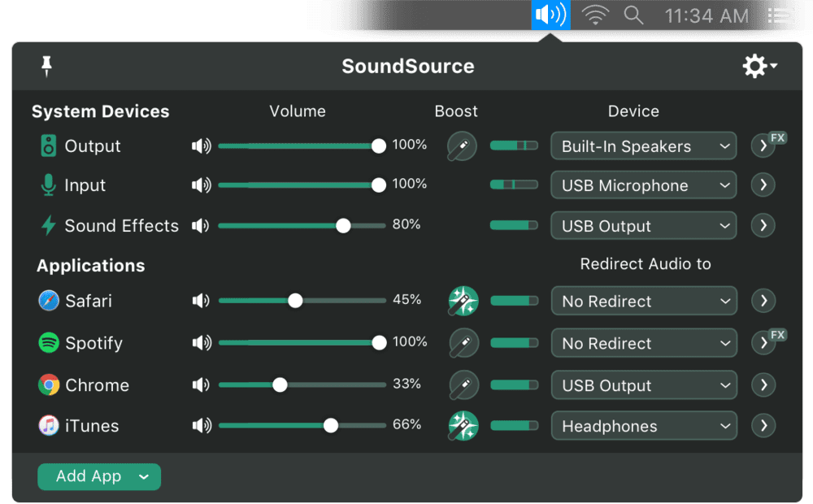Click the Output device speaker icon
Image resolution: width=813 pixels, height=504 pixels.
coord(48,146)
